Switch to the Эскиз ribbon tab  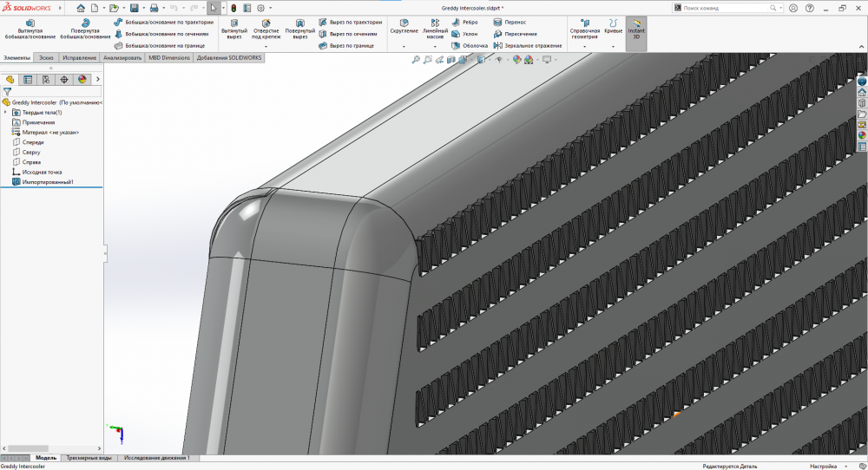[x=46, y=57]
